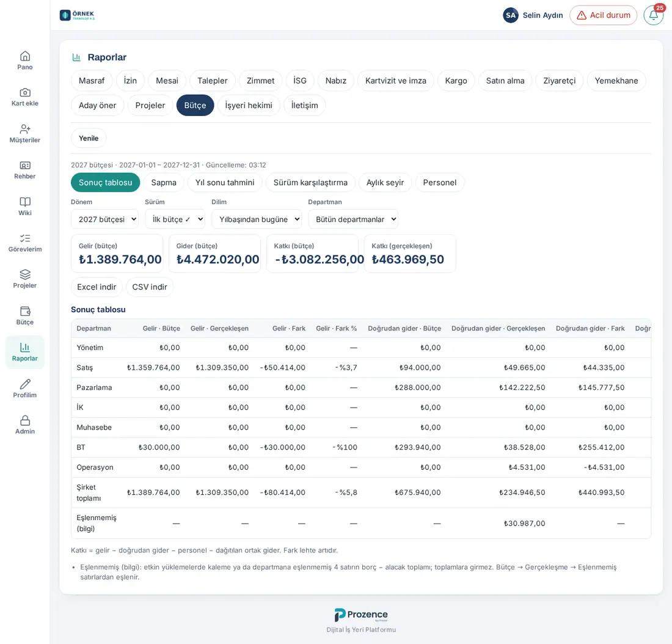
Task: Open the Talepler report tab
Action: click(213, 81)
